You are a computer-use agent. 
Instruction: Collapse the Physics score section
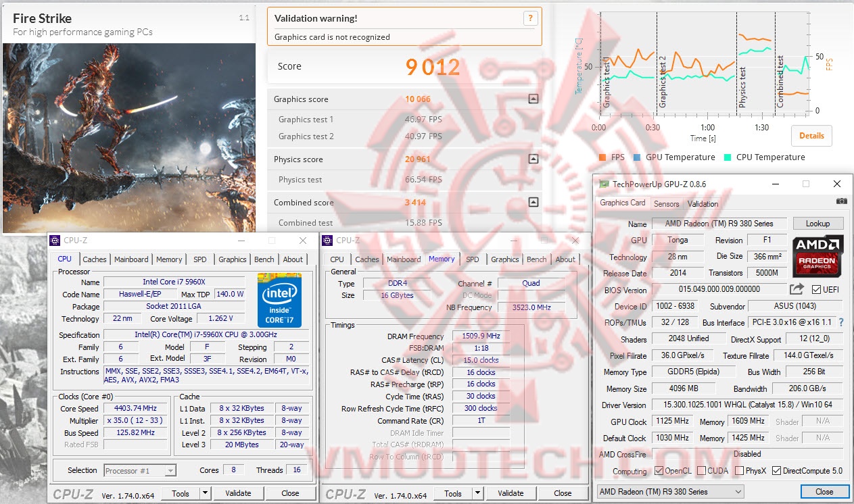pos(533,159)
